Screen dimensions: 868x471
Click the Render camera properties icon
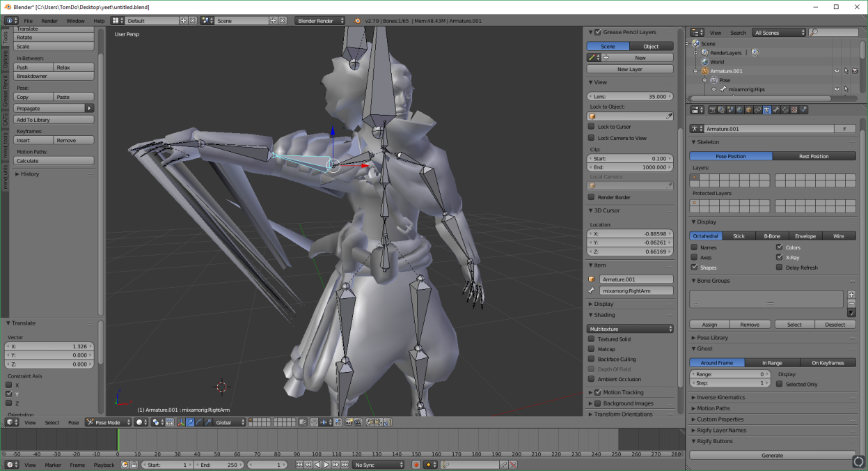click(x=713, y=109)
